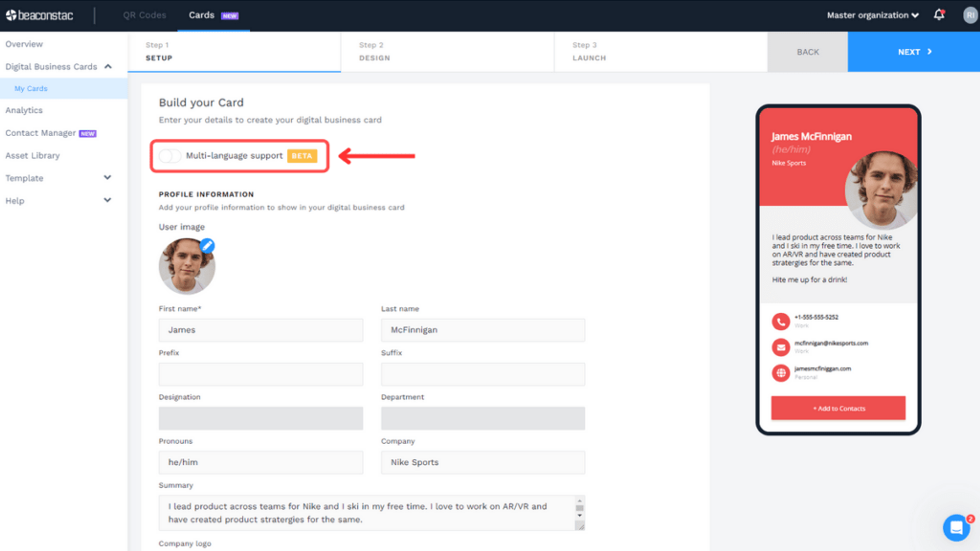Click the pencil edit icon on user image

click(x=207, y=246)
